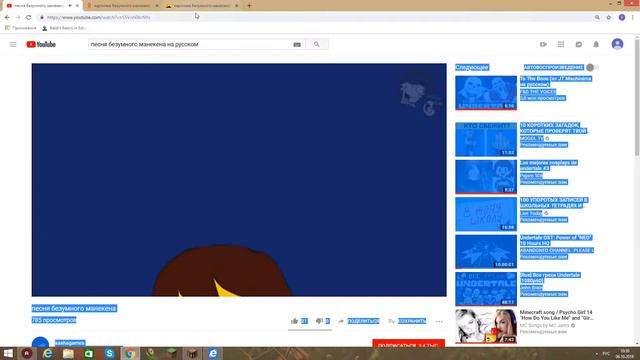The width and height of the screenshot is (640, 360).
Task: Close the first YouTube tab
Action: tap(77, 6)
